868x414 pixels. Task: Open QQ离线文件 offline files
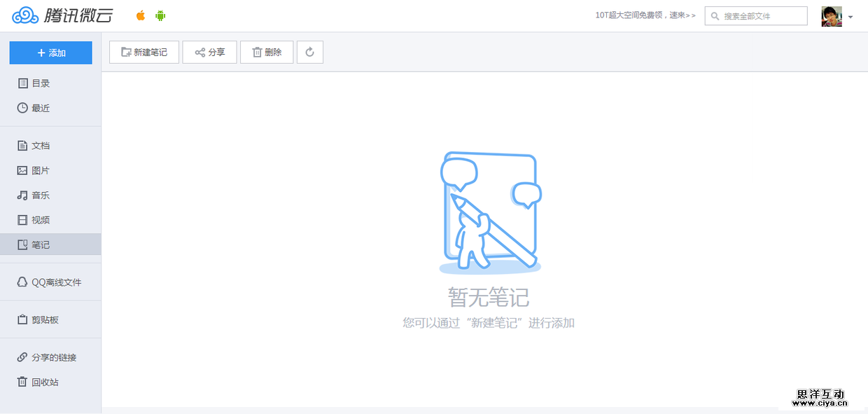(56, 282)
